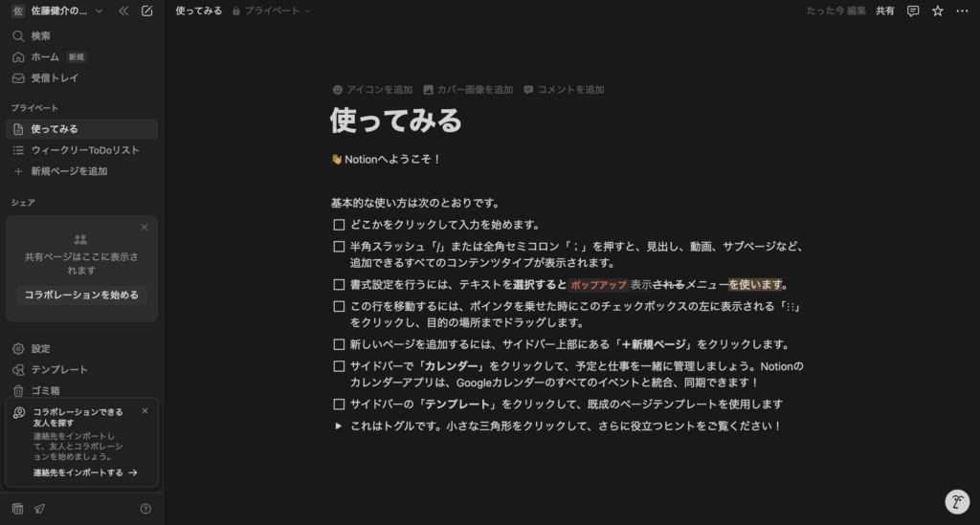Check the 'どこかをクリックして入力を始めます' checkbox

(339, 225)
